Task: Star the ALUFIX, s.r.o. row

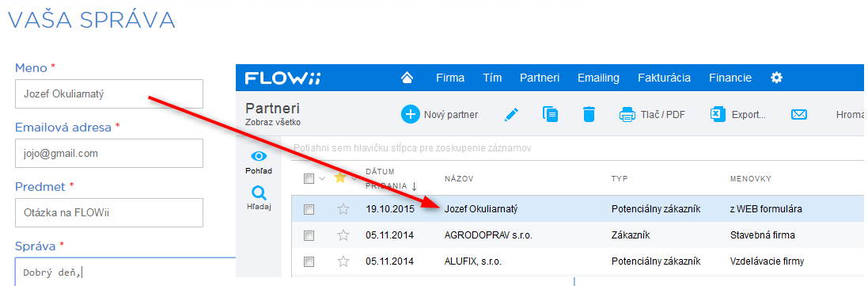Action: click(x=343, y=261)
